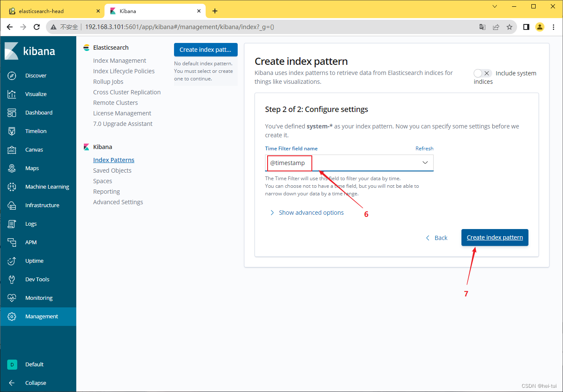Click the Kibana logo in the sidebar
This screenshot has width=563, height=392.
(30, 51)
